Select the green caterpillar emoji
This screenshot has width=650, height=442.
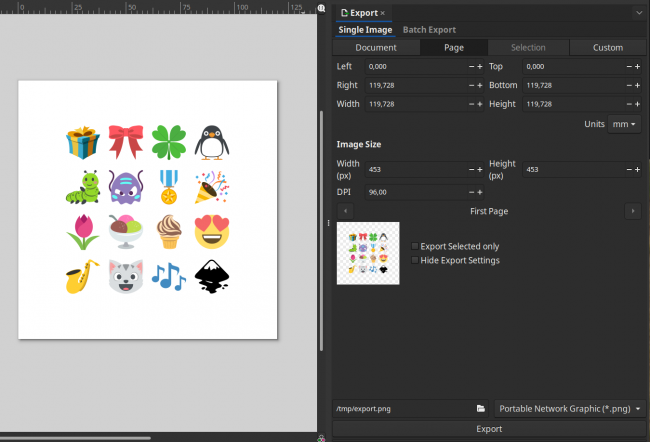[83, 187]
